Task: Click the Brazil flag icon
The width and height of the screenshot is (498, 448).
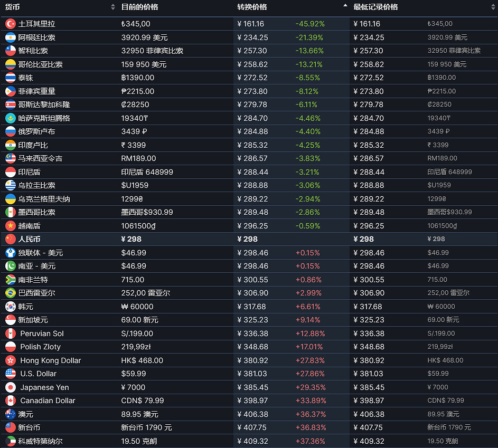Action: click(x=10, y=293)
